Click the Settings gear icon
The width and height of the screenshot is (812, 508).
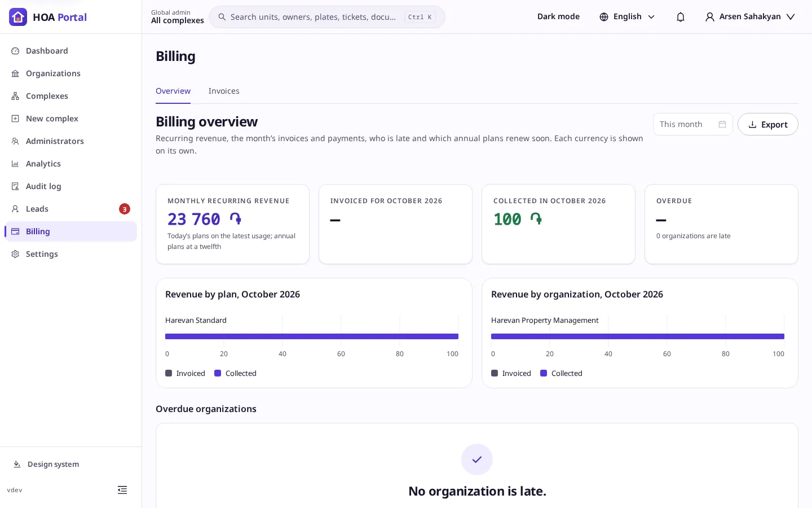[x=15, y=254]
